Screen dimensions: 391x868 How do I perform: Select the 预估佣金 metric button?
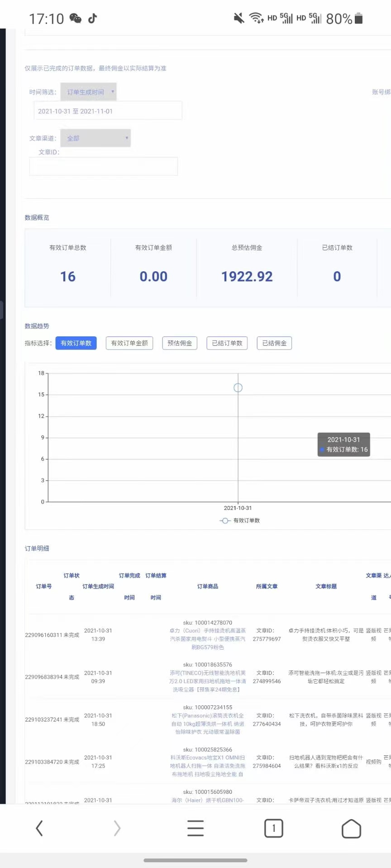(x=180, y=343)
